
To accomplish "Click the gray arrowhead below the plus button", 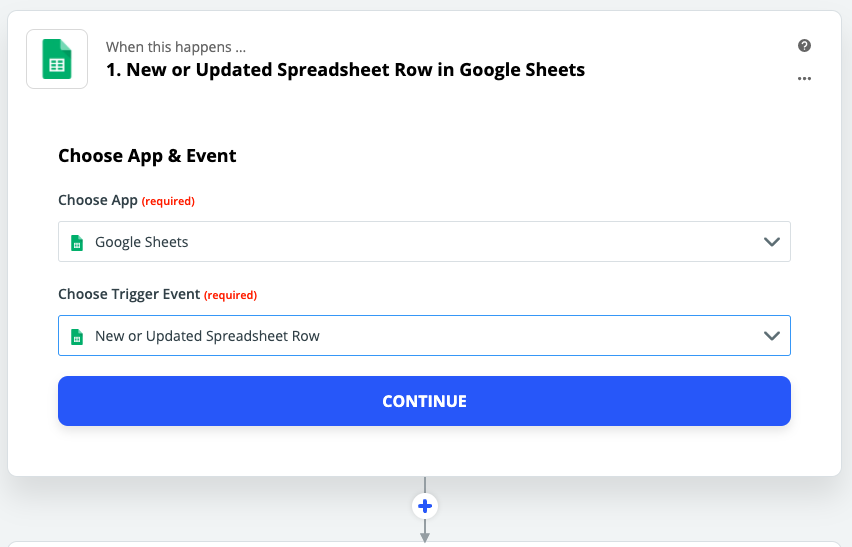I will click(425, 536).
